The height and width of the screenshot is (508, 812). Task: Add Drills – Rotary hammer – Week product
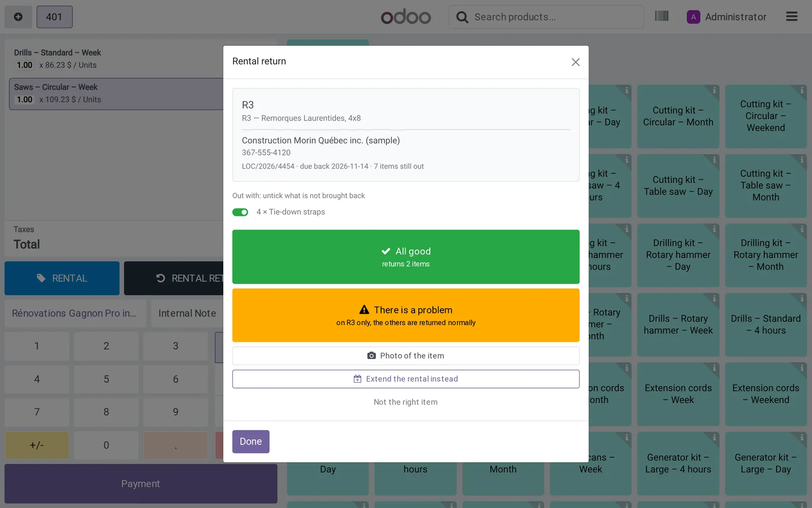coord(678,325)
